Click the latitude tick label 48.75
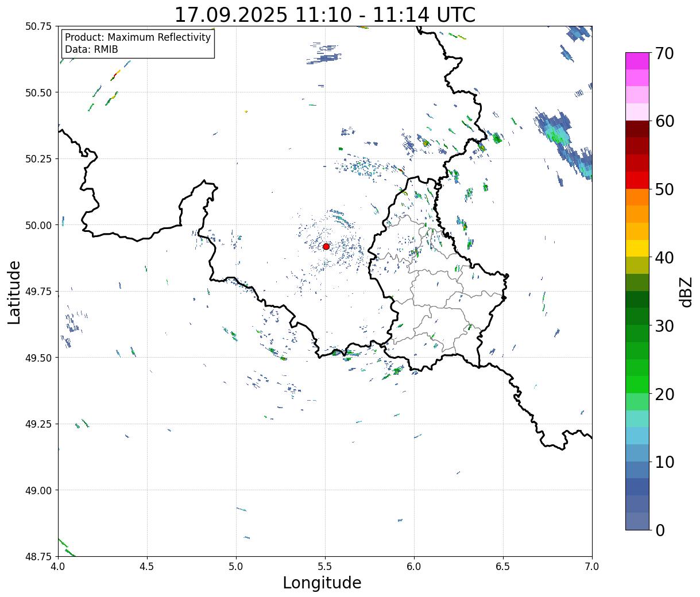The height and width of the screenshot is (597, 700). [x=38, y=556]
